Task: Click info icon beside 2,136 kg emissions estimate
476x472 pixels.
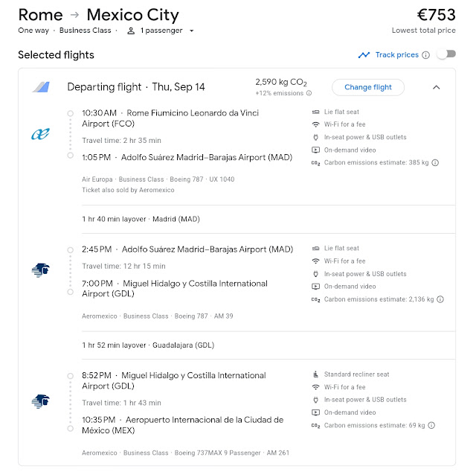Action: (440, 299)
